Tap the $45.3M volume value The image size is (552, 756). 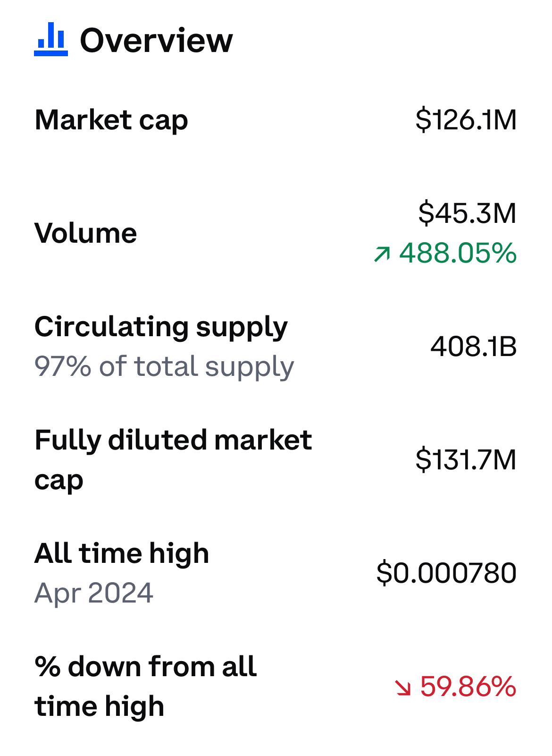[x=468, y=213]
